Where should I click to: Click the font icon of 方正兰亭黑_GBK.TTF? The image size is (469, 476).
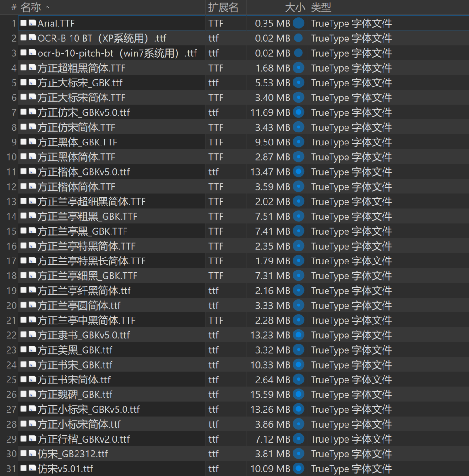[33, 231]
